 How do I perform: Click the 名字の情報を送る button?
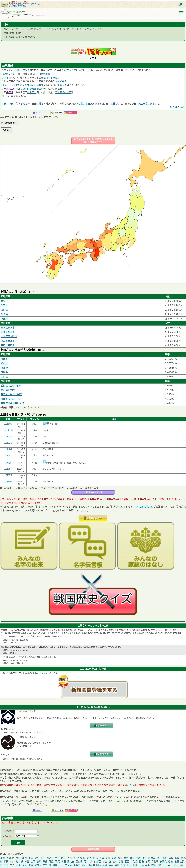coord(9,123)
